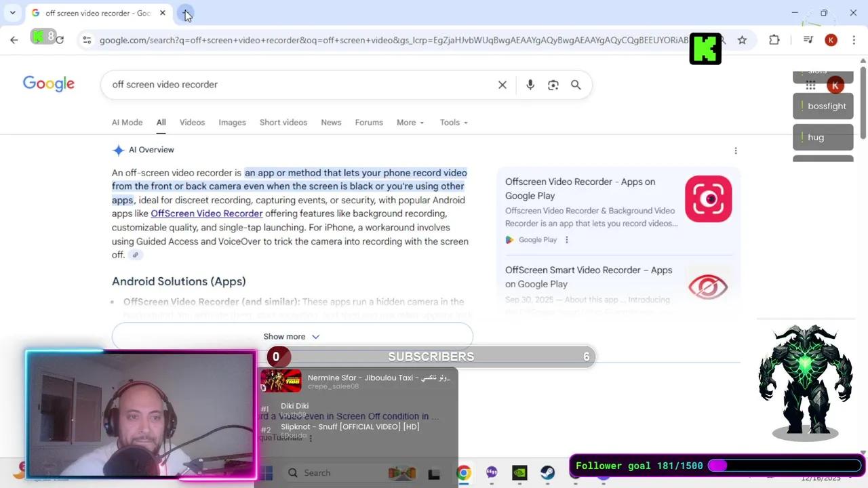
Task: Go back using the browser back arrow
Action: click(14, 40)
